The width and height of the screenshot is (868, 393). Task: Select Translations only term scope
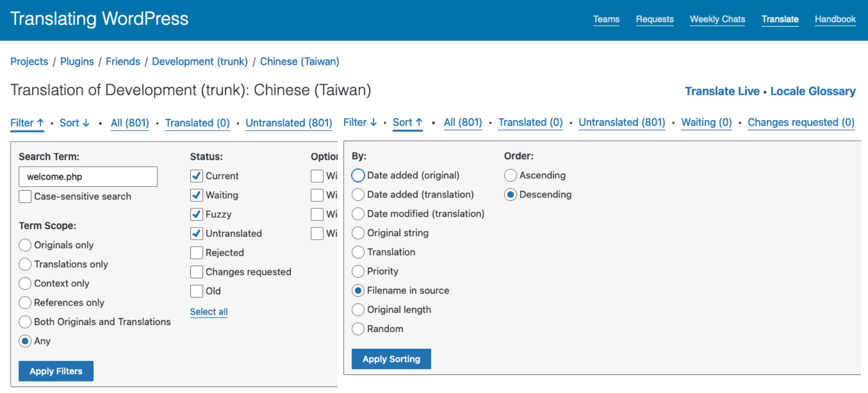coord(25,264)
